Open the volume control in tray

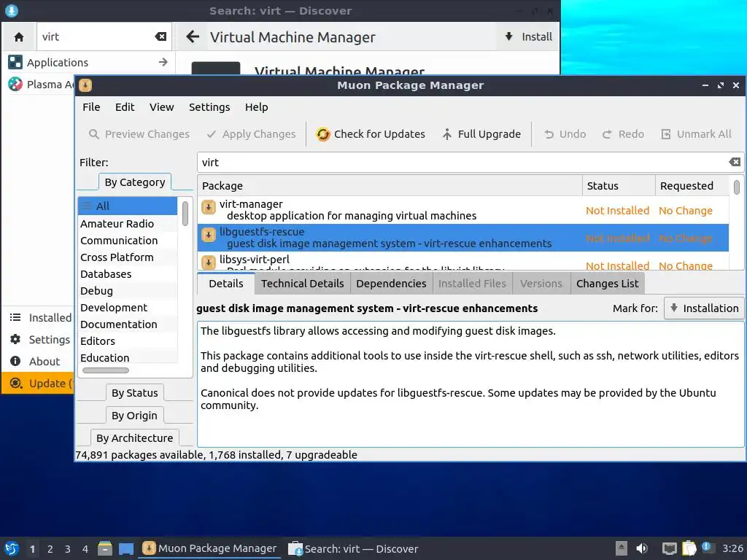click(642, 548)
